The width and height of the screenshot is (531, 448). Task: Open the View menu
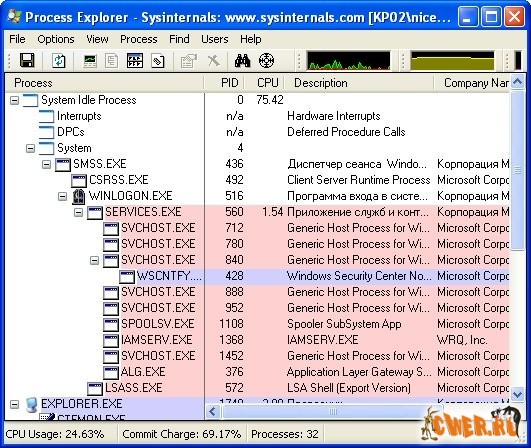97,39
